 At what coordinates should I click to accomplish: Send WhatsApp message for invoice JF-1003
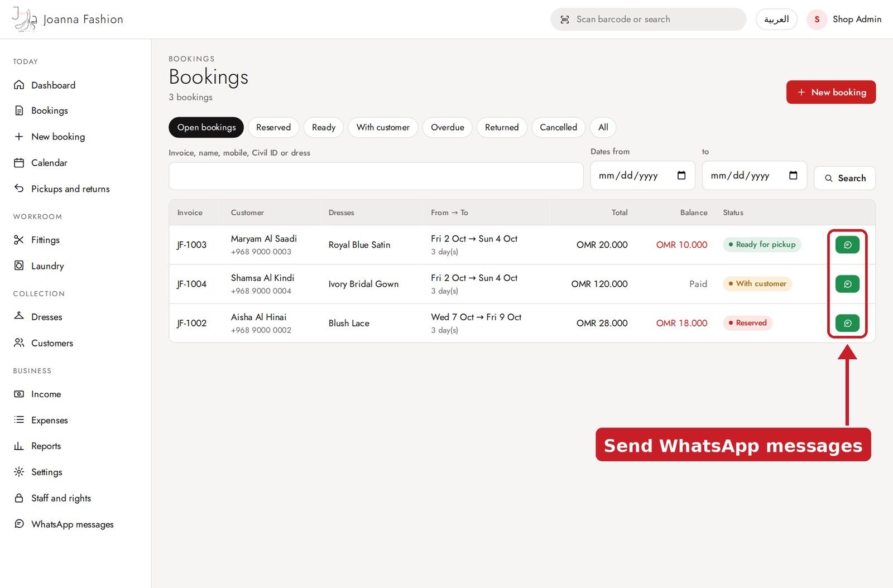click(847, 244)
